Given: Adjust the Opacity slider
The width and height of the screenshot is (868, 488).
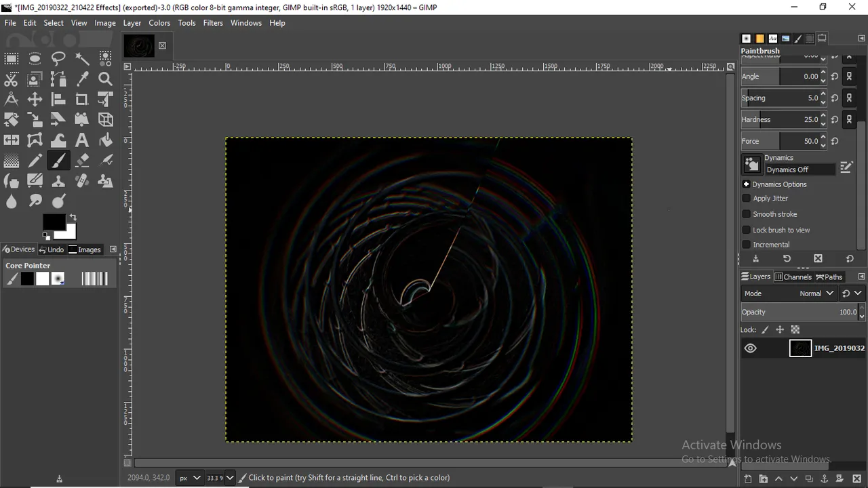Looking at the screenshot, I should (799, 312).
